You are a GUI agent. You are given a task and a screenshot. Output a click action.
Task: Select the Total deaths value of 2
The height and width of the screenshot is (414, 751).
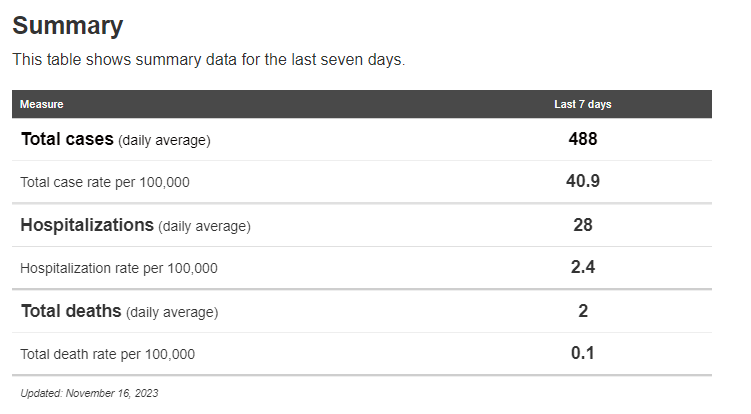tap(582, 311)
